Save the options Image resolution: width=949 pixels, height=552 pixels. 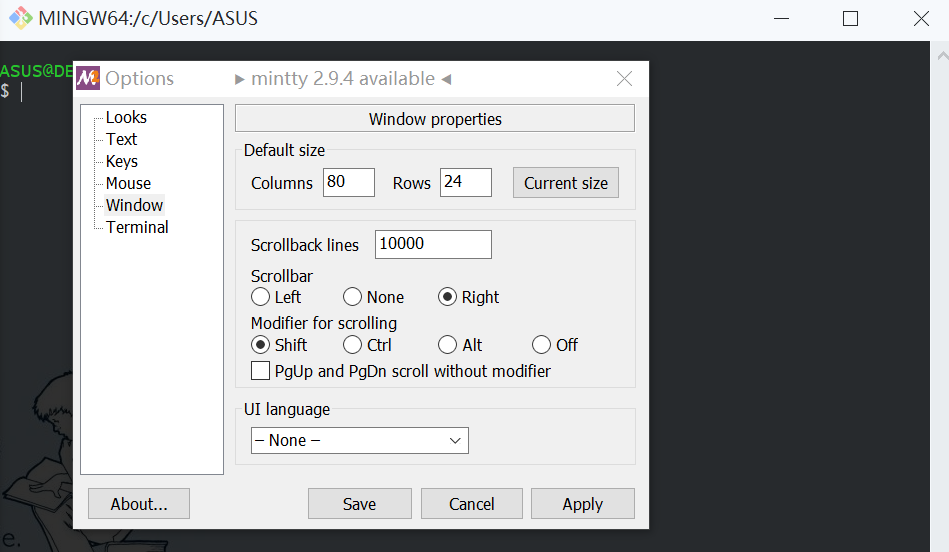[360, 504]
